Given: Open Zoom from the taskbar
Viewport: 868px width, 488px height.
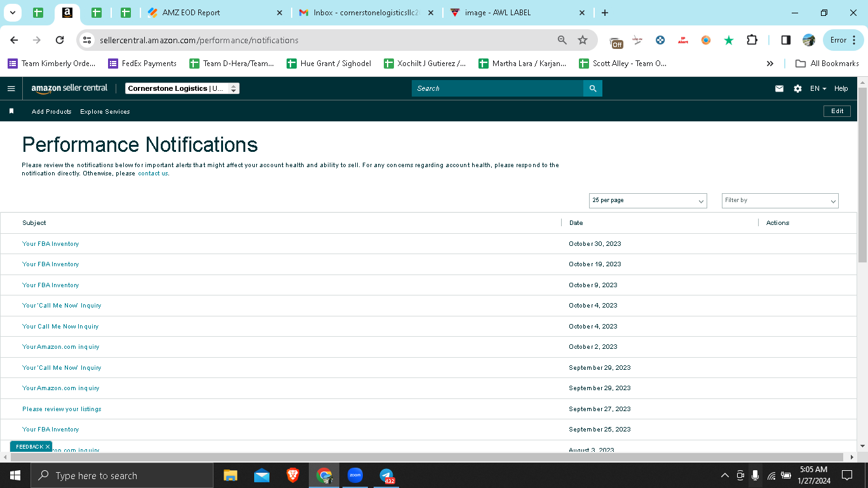Looking at the screenshot, I should click(355, 475).
